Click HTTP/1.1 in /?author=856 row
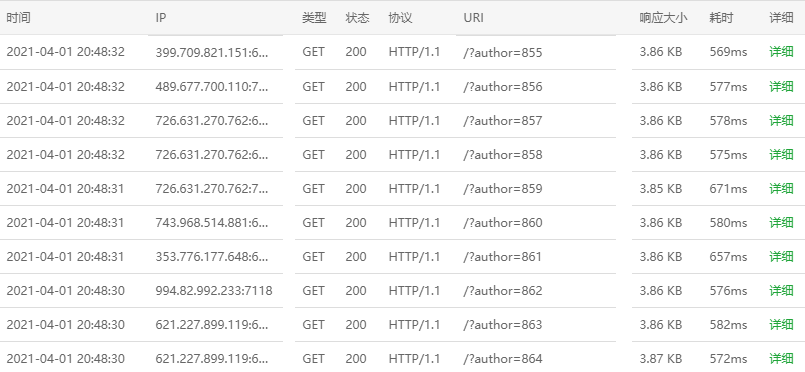 (414, 86)
